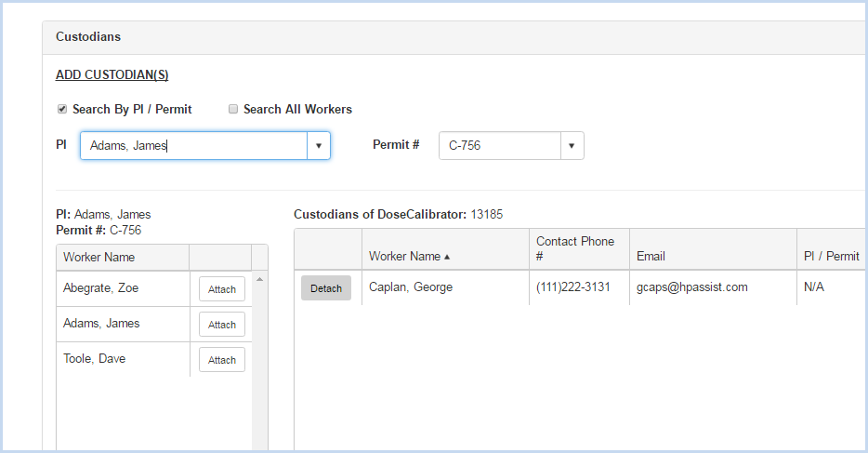Click the sort arrow next to Worker Name

tap(447, 257)
